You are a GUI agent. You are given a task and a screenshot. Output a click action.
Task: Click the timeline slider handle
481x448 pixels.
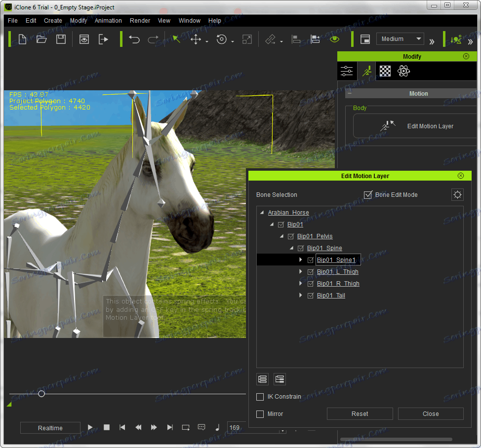click(x=41, y=394)
